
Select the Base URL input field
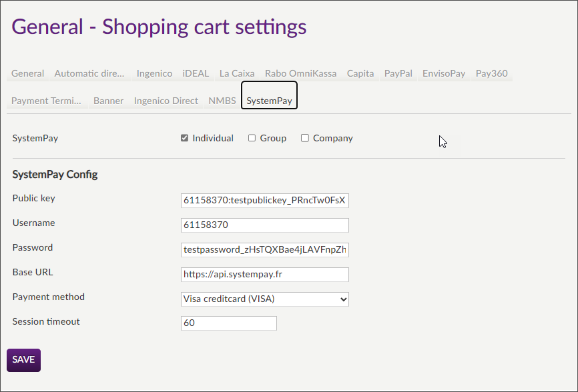(264, 274)
